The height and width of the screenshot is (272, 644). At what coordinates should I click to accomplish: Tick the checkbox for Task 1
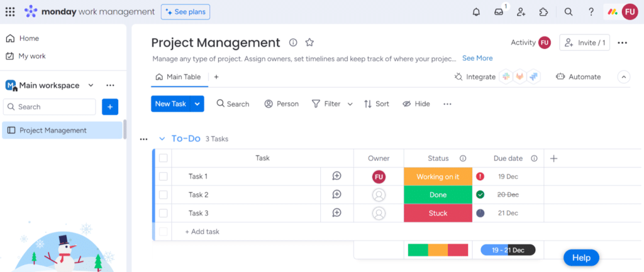tap(164, 177)
